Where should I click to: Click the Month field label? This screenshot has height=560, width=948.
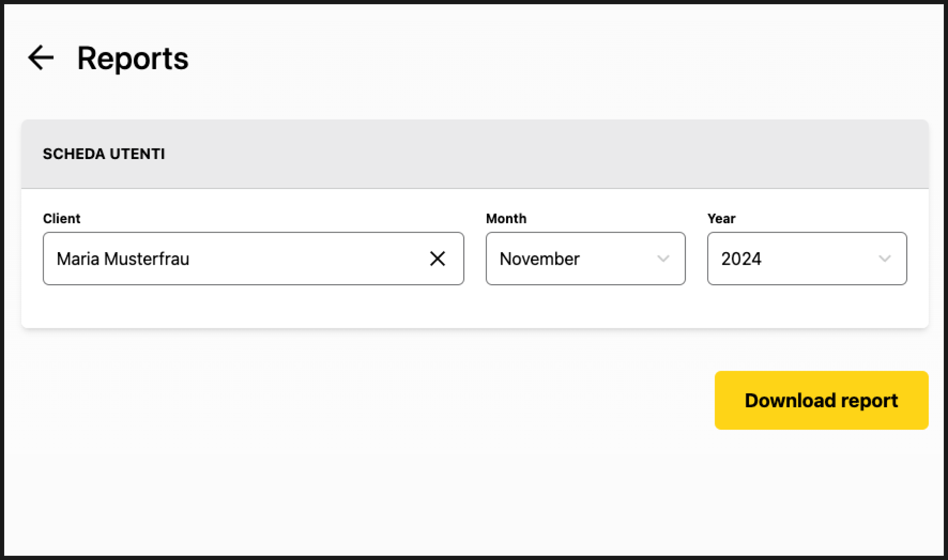click(x=506, y=219)
